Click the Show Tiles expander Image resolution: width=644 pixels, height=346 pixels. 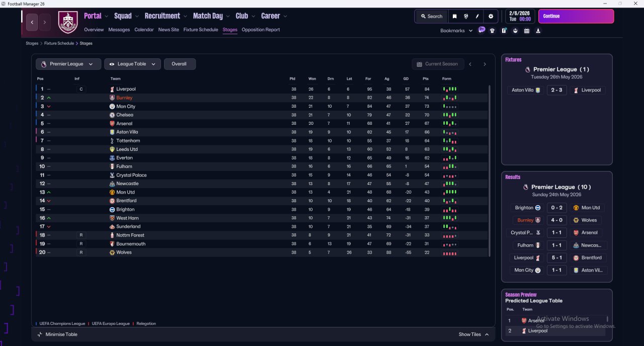[x=473, y=334]
